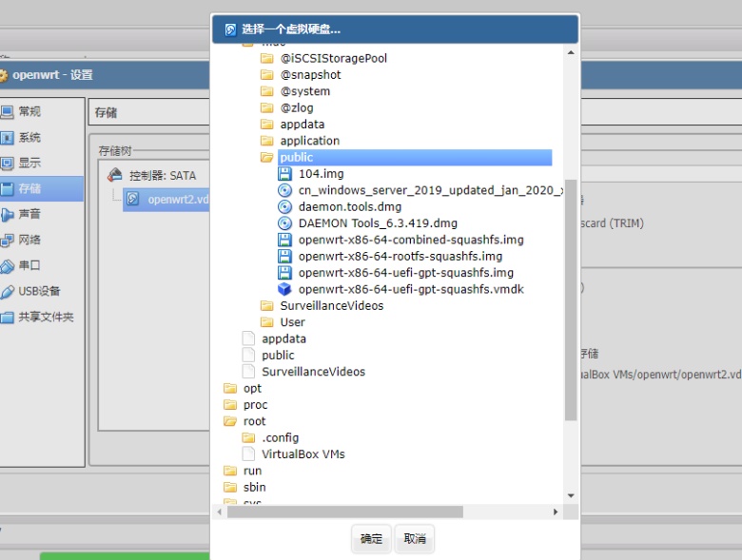
Task: Click the horizontal scrollbar left arrow
Action: pyautogui.click(x=219, y=512)
